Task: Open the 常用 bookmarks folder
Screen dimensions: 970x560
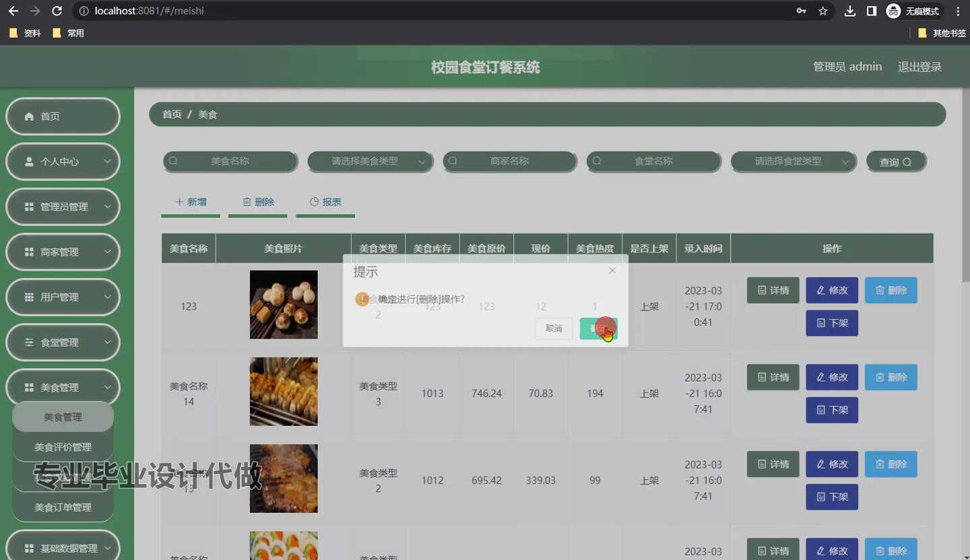Action: tap(69, 33)
